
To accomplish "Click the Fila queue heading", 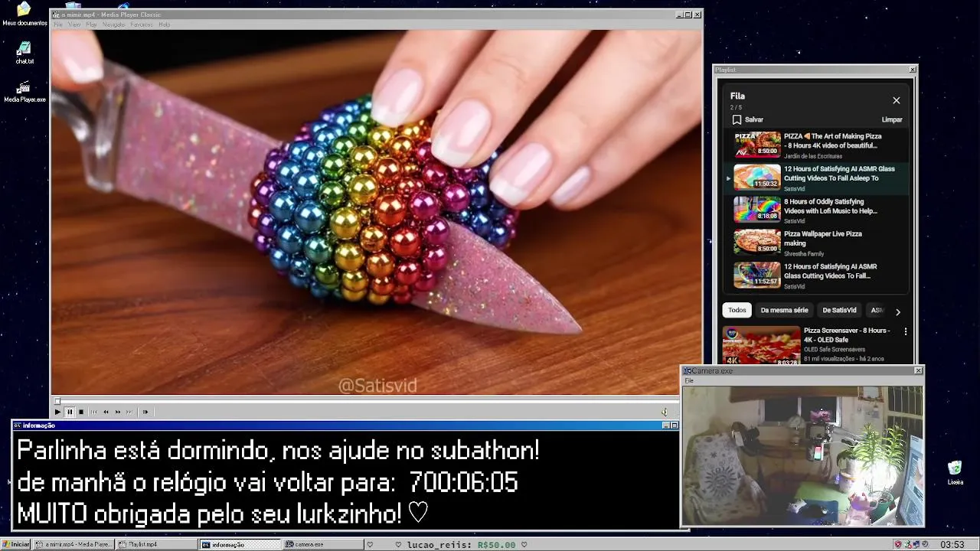I will pos(737,96).
